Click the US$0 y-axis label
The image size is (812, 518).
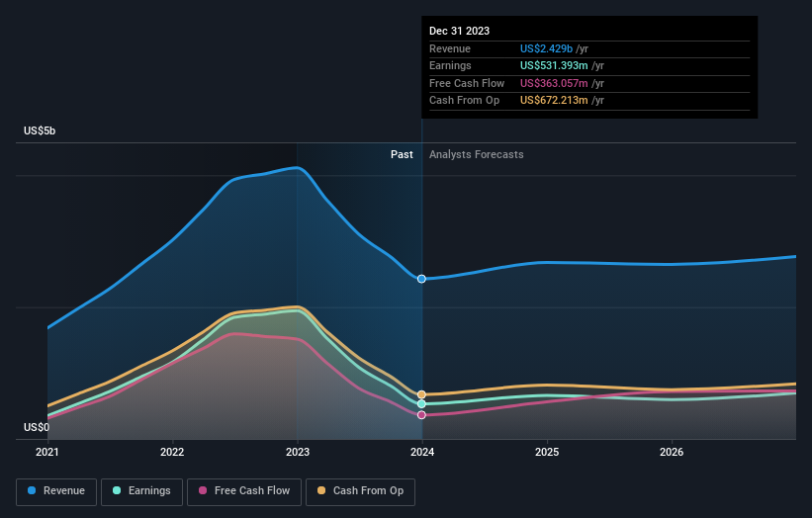(x=37, y=427)
